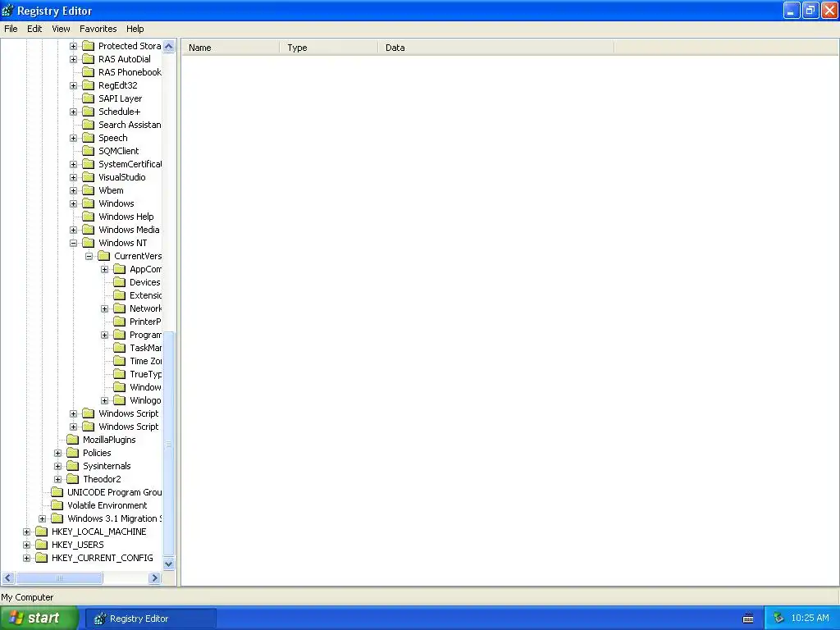This screenshot has height=630, width=840.
Task: Sort values by Data column header
Action: tap(495, 48)
